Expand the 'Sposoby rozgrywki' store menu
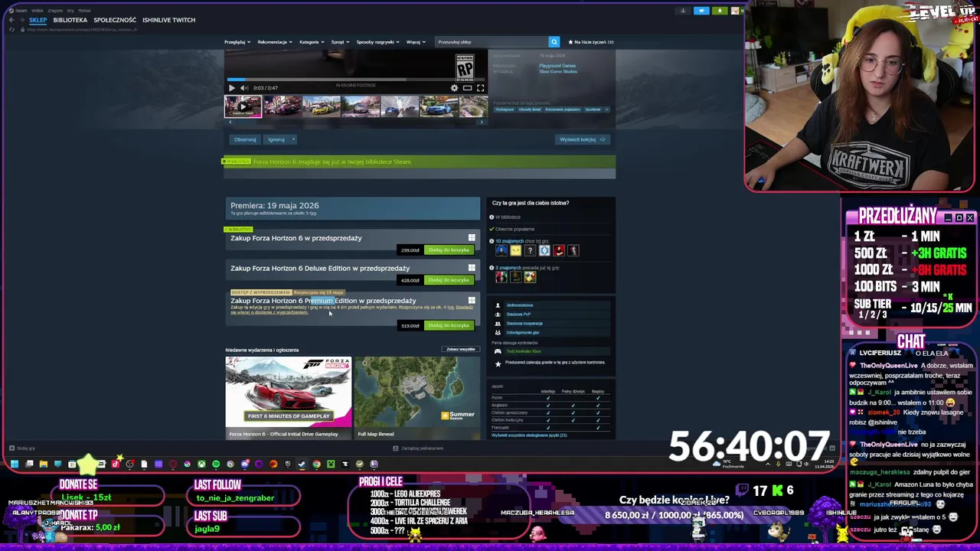The image size is (980, 551). (x=377, y=42)
